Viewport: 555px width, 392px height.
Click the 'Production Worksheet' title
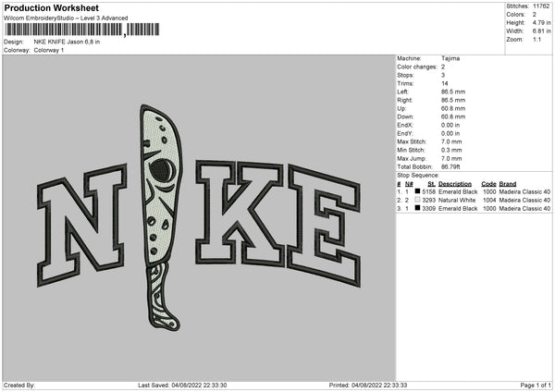52,8
